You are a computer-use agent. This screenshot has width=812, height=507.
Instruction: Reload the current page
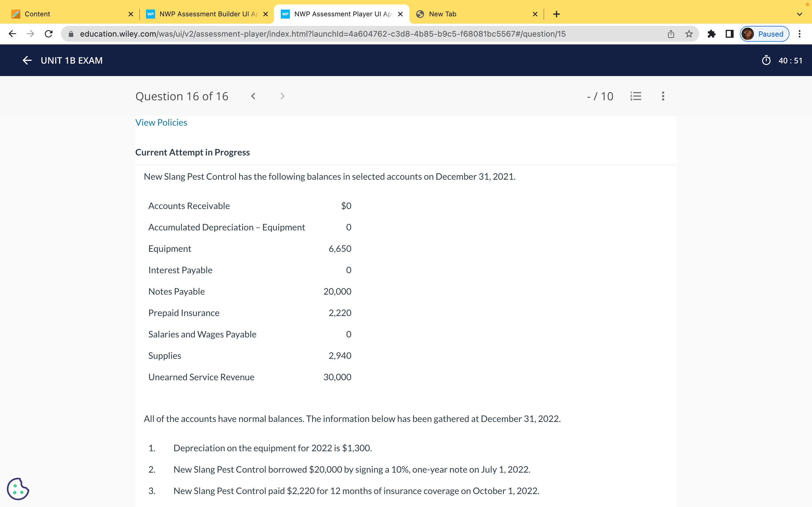[x=49, y=34]
